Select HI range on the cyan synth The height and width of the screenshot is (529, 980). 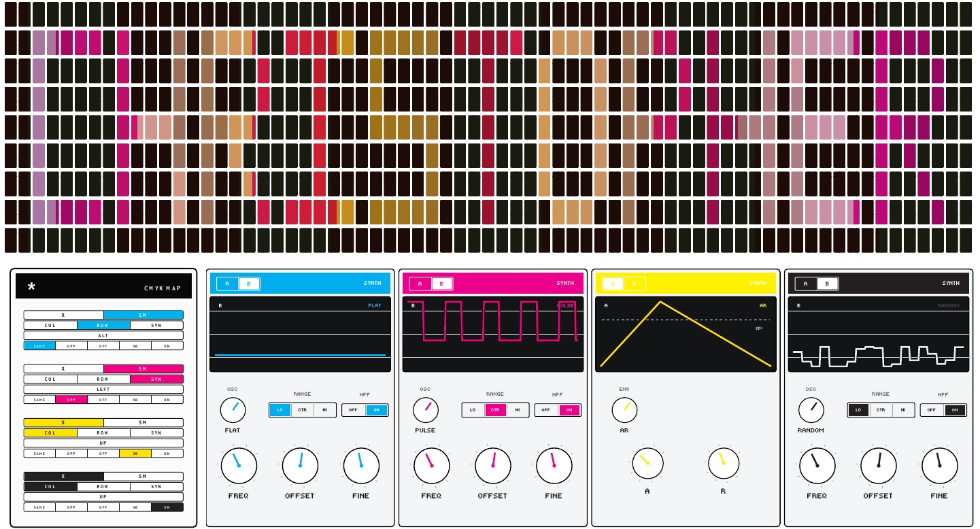point(324,410)
